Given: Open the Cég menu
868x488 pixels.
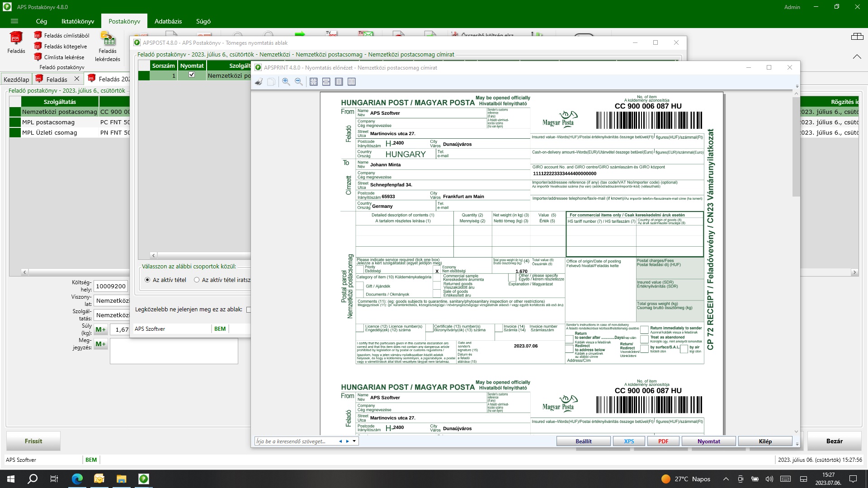Looking at the screenshot, I should [x=42, y=21].
